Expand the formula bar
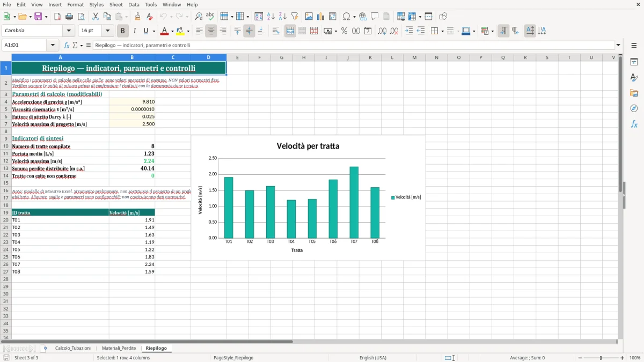This screenshot has width=644, height=362. pyautogui.click(x=618, y=46)
